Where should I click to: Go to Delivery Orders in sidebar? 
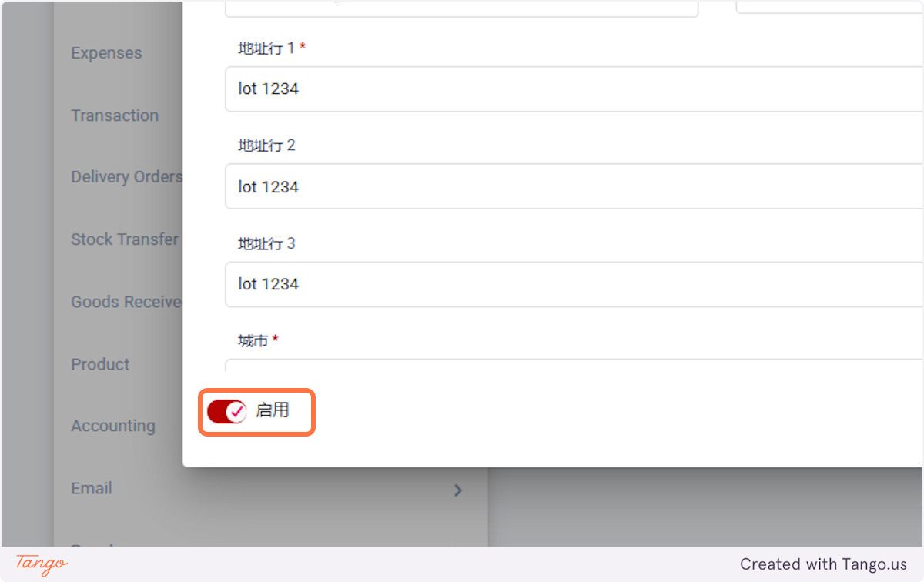tap(126, 177)
